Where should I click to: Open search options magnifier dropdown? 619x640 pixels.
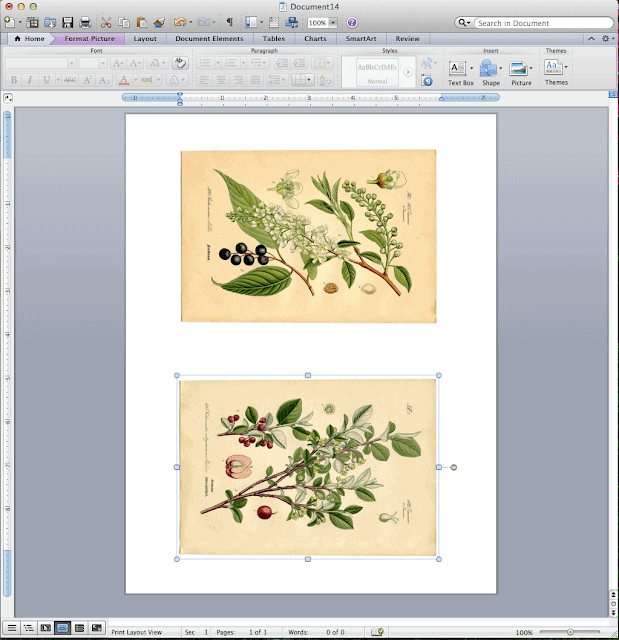[464, 23]
